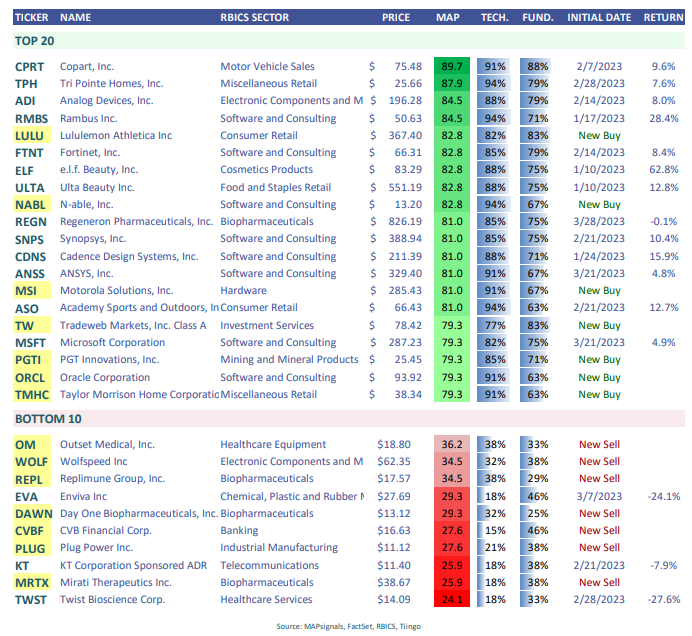Click the 77% TECH. value for TW
The height and width of the screenshot is (636, 692).
[x=495, y=326]
